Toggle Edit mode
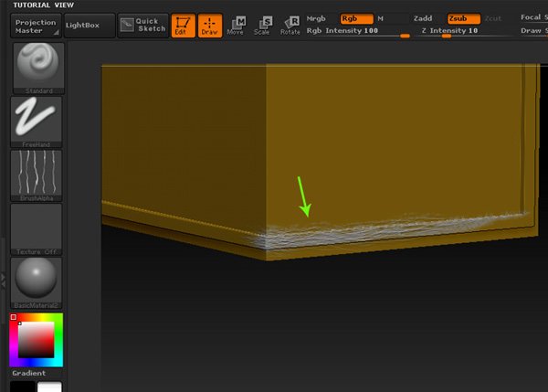This screenshot has width=548, height=392. tap(184, 26)
